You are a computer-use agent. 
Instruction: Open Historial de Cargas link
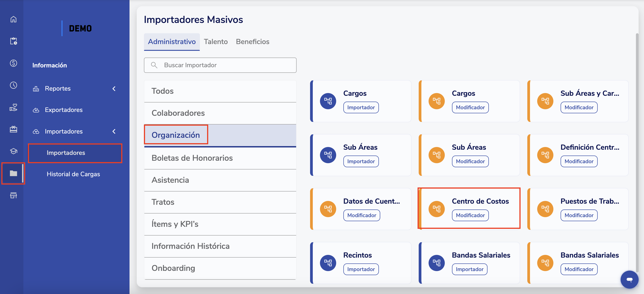coord(73,174)
